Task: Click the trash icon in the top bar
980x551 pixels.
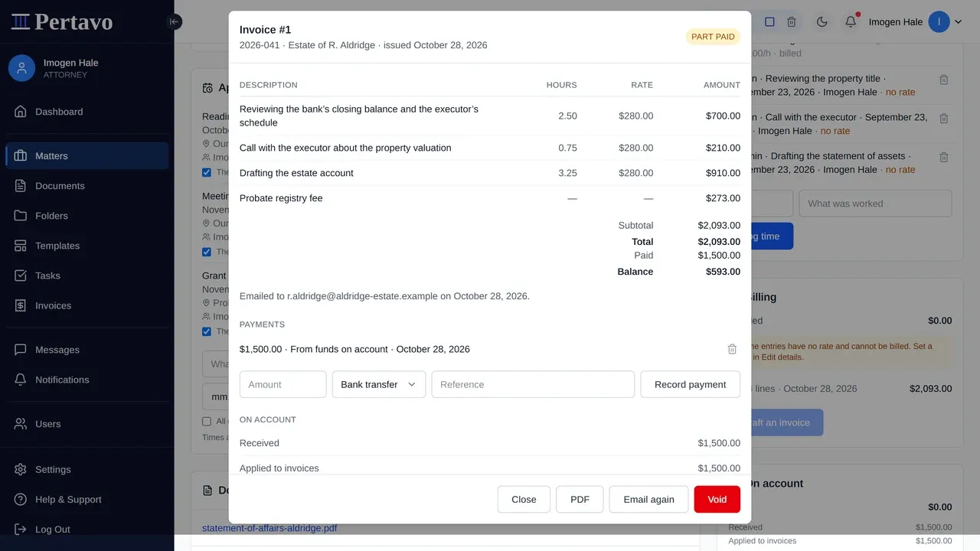Action: [792, 22]
